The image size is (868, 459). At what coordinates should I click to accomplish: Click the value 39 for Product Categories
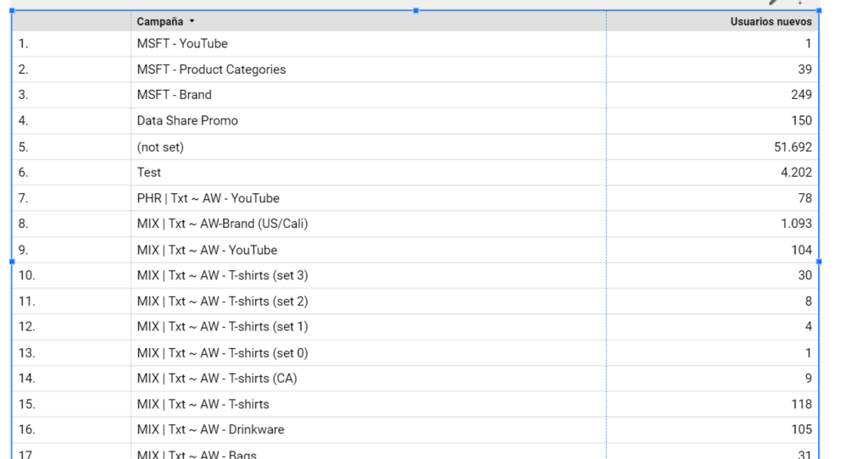(x=805, y=69)
